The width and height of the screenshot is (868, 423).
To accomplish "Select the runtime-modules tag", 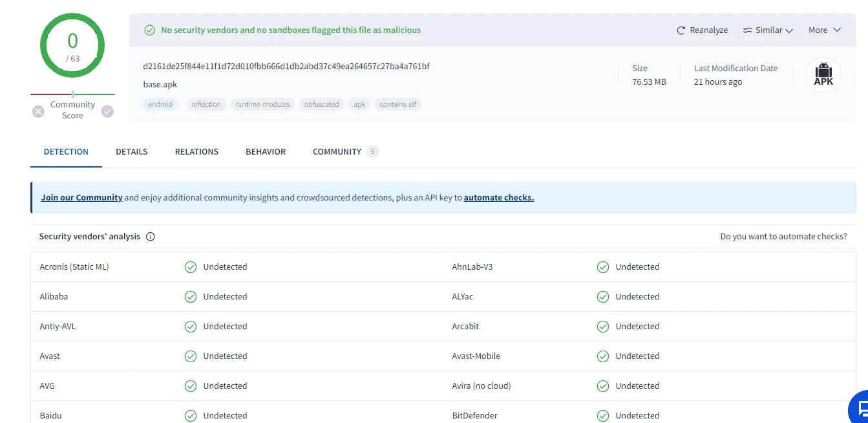I will (x=262, y=104).
